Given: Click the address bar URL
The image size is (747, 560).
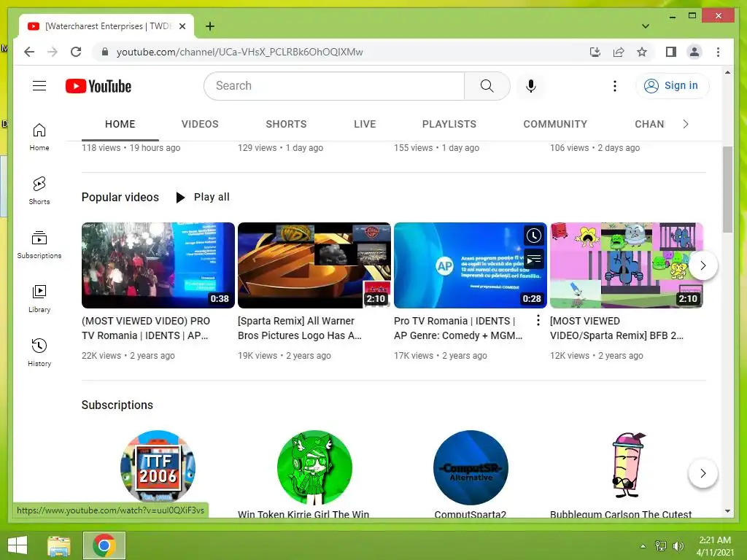Looking at the screenshot, I should pyautogui.click(x=239, y=52).
